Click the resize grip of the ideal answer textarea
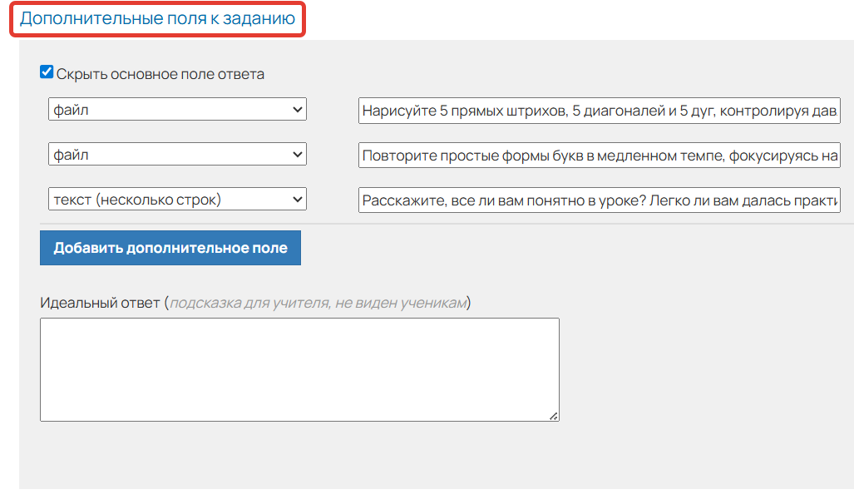This screenshot has height=504, width=854. [x=555, y=417]
